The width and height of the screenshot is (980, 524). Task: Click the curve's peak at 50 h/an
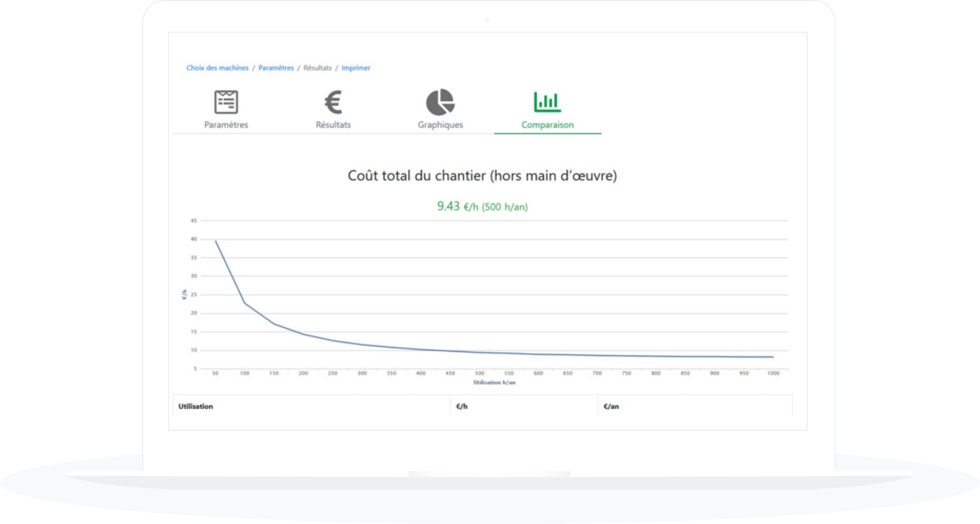point(216,241)
